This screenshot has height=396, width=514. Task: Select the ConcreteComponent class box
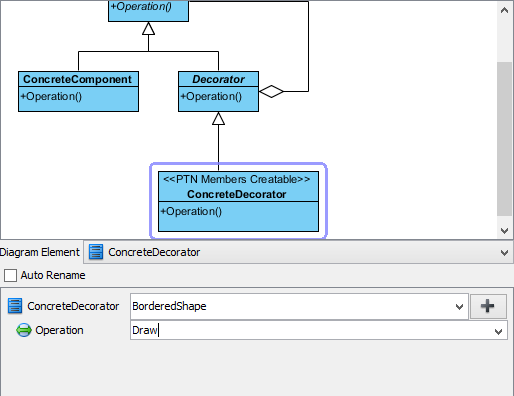pos(78,91)
